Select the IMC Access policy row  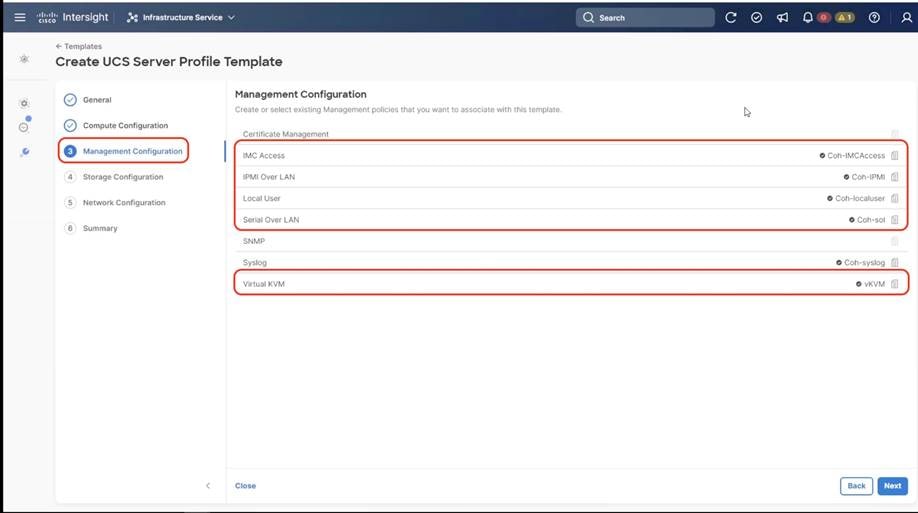[x=571, y=156]
